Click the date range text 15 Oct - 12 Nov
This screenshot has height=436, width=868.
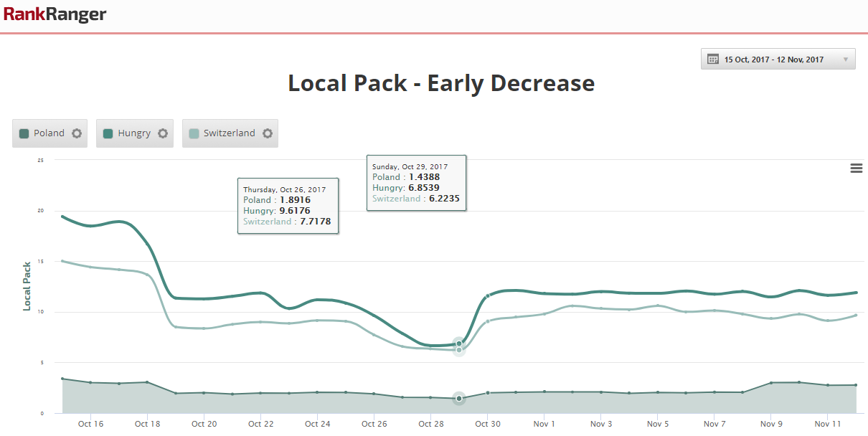point(773,60)
